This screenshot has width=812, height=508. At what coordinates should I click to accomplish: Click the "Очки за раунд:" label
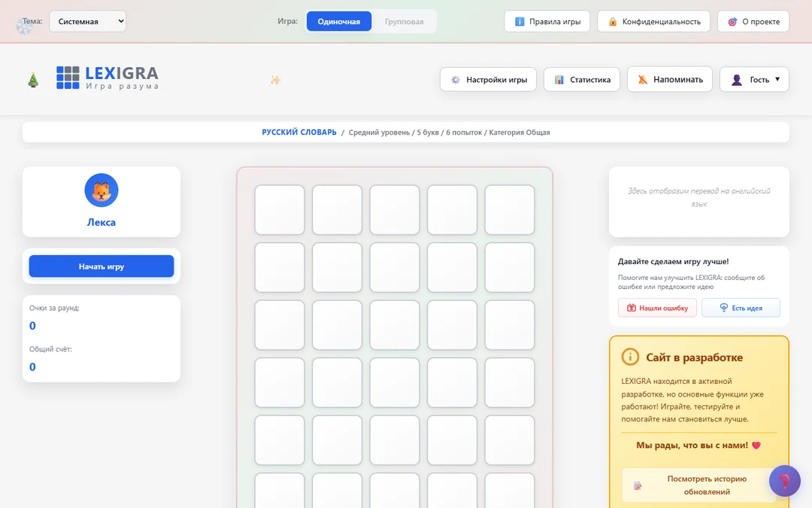pyautogui.click(x=54, y=308)
